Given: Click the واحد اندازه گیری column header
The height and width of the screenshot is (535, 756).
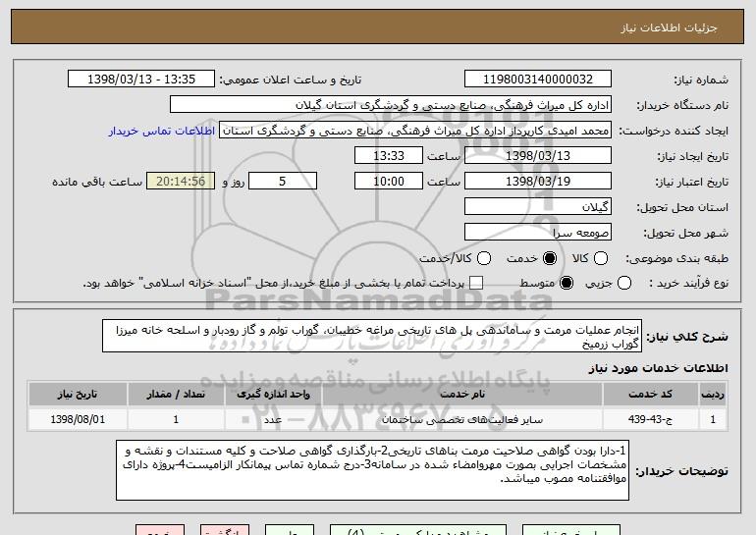Looking at the screenshot, I should [273, 395].
